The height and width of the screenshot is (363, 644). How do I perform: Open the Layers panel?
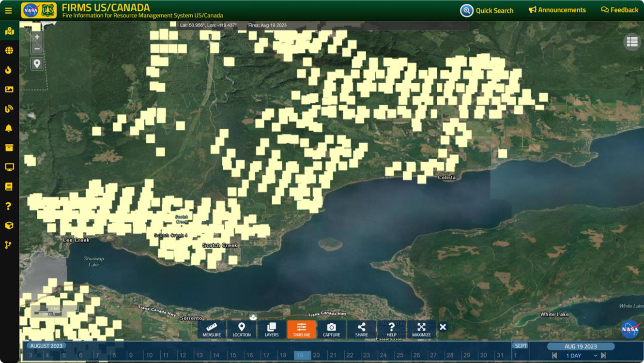click(272, 329)
